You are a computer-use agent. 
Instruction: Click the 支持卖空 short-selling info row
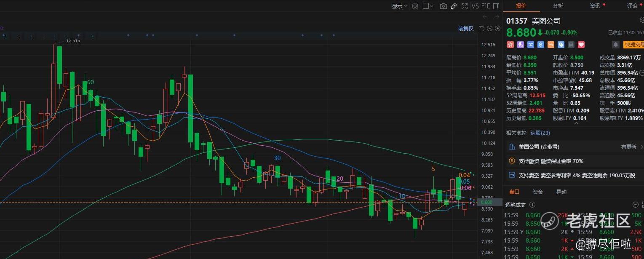[575, 175]
